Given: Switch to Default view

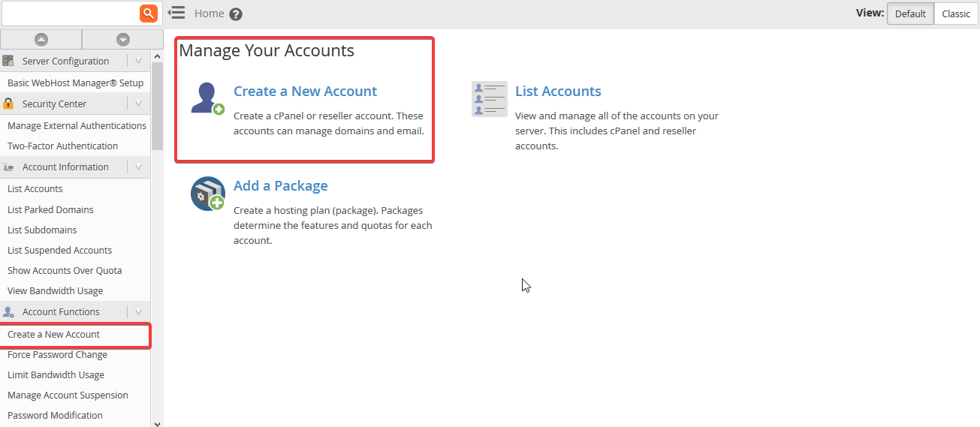Looking at the screenshot, I should [x=910, y=14].
